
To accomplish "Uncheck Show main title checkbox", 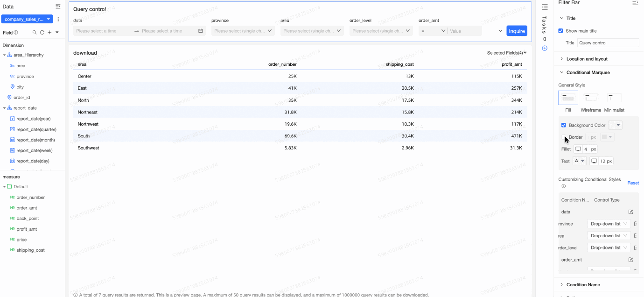I will click(561, 31).
